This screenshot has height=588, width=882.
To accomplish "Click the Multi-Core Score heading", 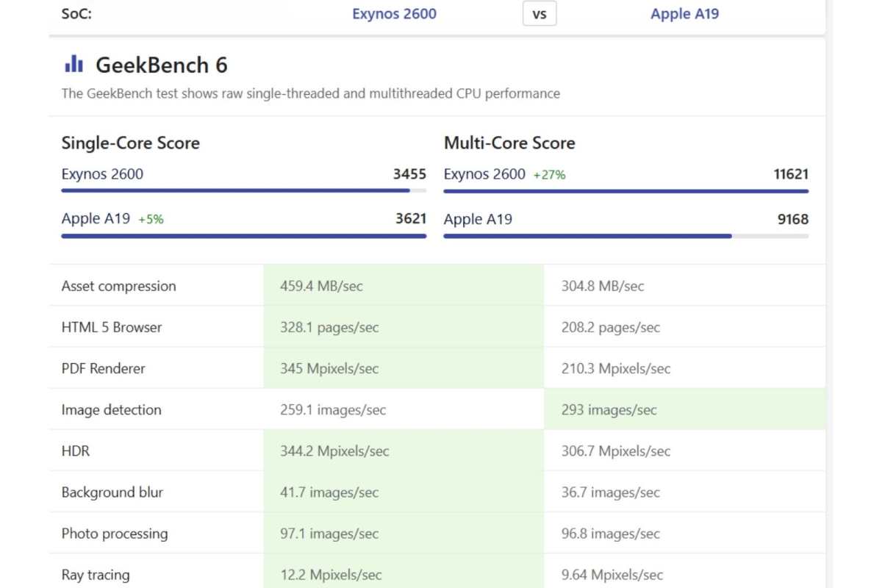I will (x=509, y=143).
